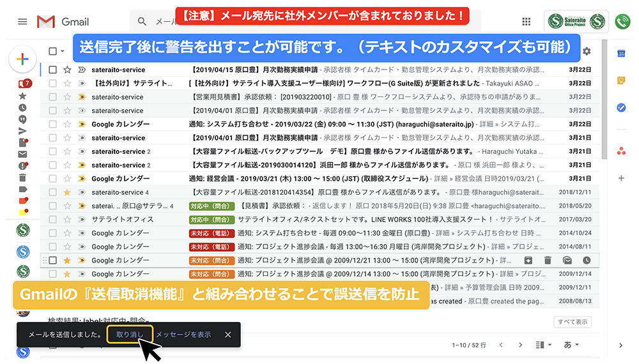Click 取り消し to undo sending

pos(130,334)
